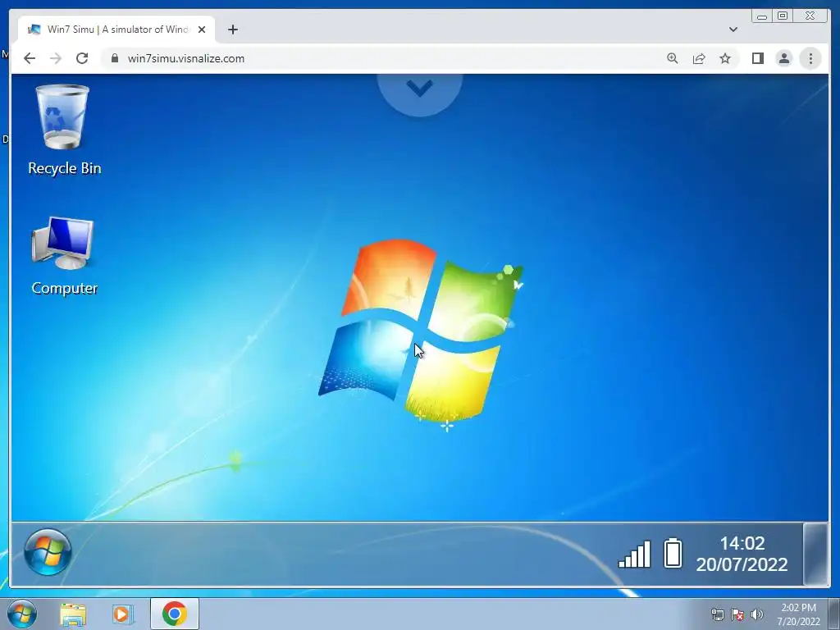Open Windows Explorer from the host taskbar
Screen dimensions: 840x630
(x=73, y=614)
